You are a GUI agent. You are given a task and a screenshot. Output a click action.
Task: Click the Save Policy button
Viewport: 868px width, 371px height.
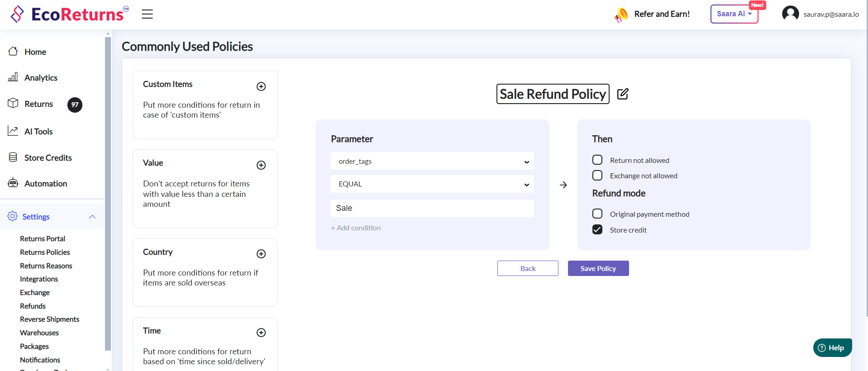(598, 268)
